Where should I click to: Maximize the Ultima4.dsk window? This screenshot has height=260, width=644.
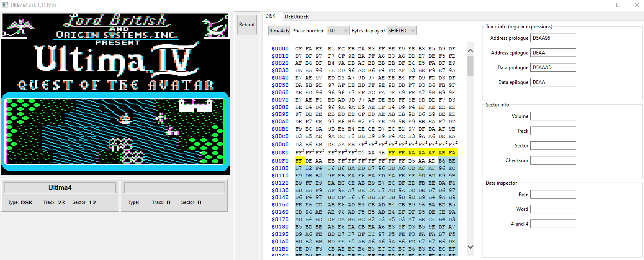(618, 5)
